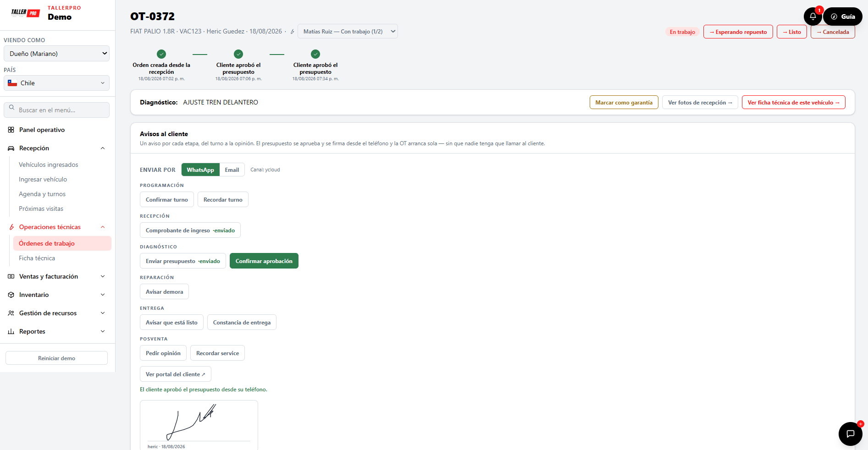
Task: Click Constancia de entrega
Action: [x=242, y=322]
